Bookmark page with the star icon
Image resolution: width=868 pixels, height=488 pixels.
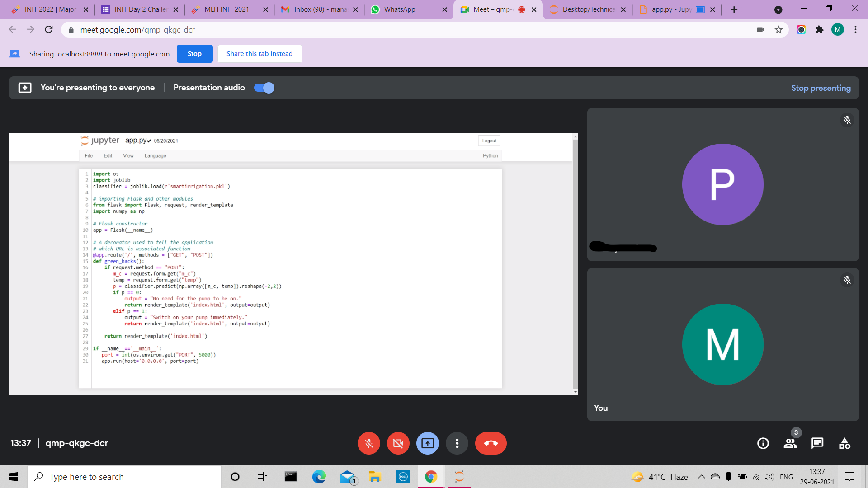778,30
